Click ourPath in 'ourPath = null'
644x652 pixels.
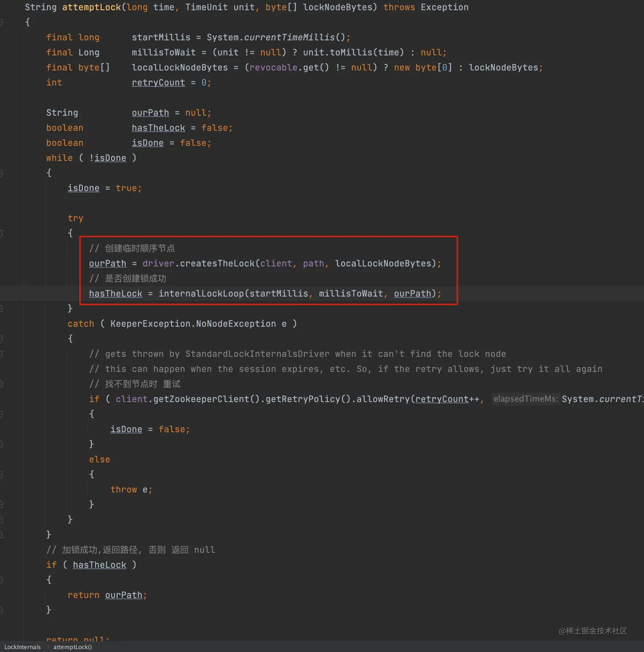150,113
